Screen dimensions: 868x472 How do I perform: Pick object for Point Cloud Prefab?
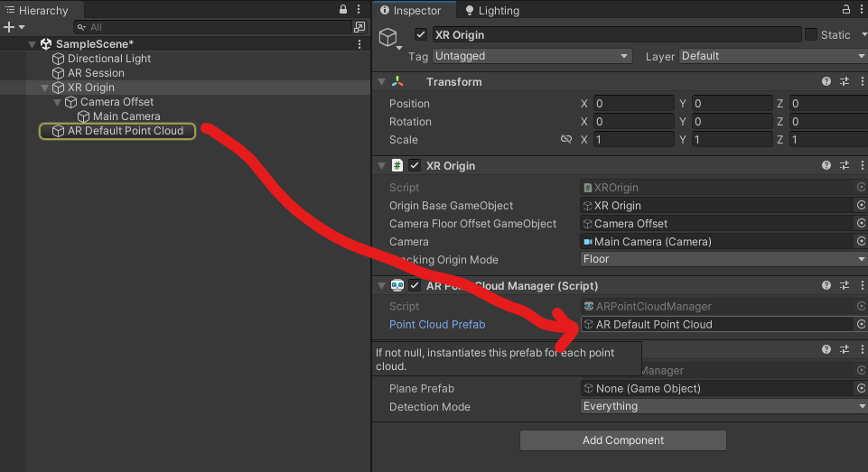[861, 324]
